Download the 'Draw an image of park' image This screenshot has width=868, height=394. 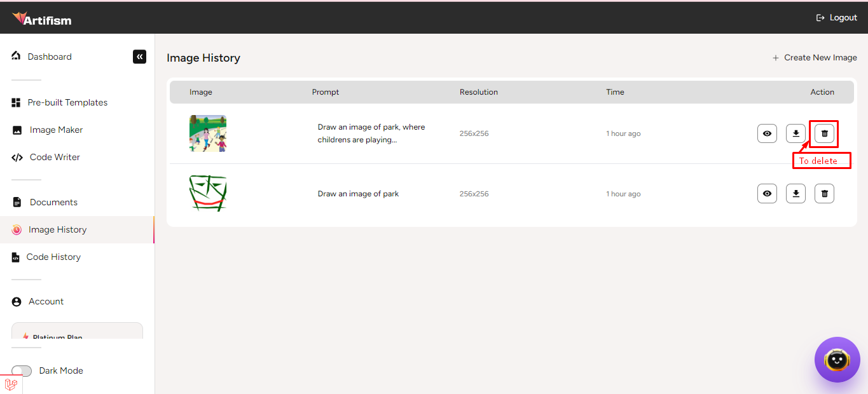(x=796, y=194)
